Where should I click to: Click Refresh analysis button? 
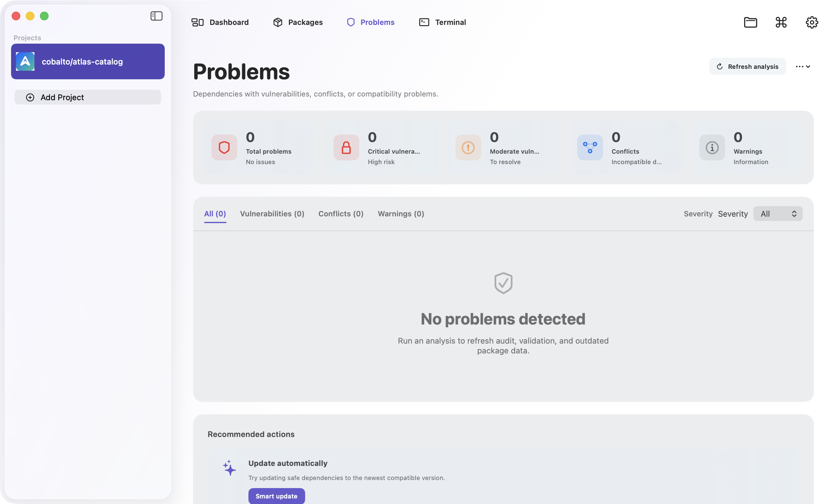747,66
